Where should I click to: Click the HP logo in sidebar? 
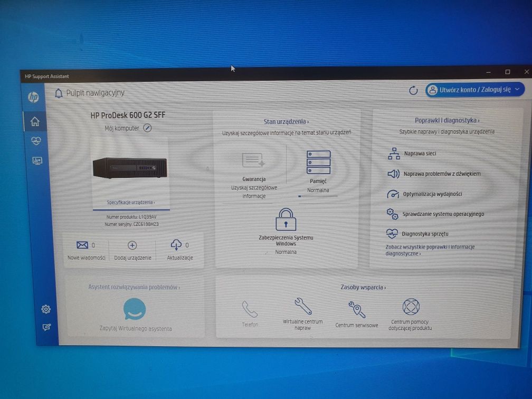[33, 97]
